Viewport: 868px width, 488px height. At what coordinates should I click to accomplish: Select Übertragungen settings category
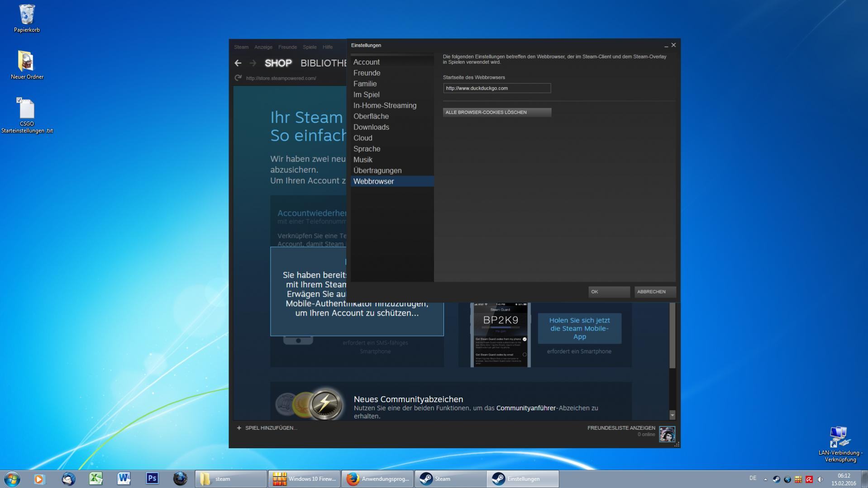392,171
